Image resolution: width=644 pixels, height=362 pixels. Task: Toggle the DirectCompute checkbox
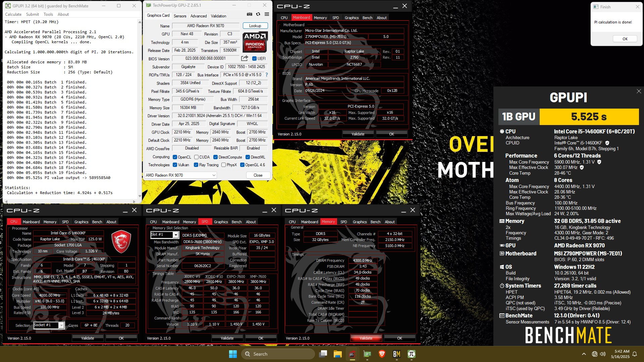click(215, 157)
